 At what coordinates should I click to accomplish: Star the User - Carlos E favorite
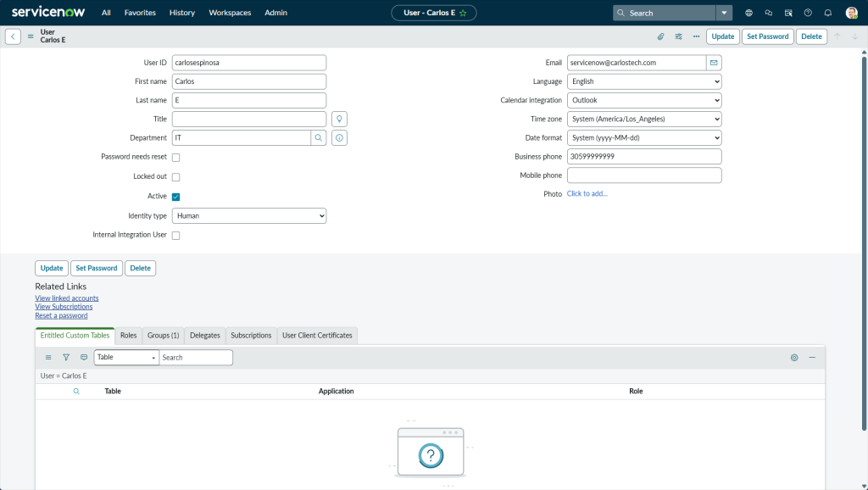(x=463, y=13)
